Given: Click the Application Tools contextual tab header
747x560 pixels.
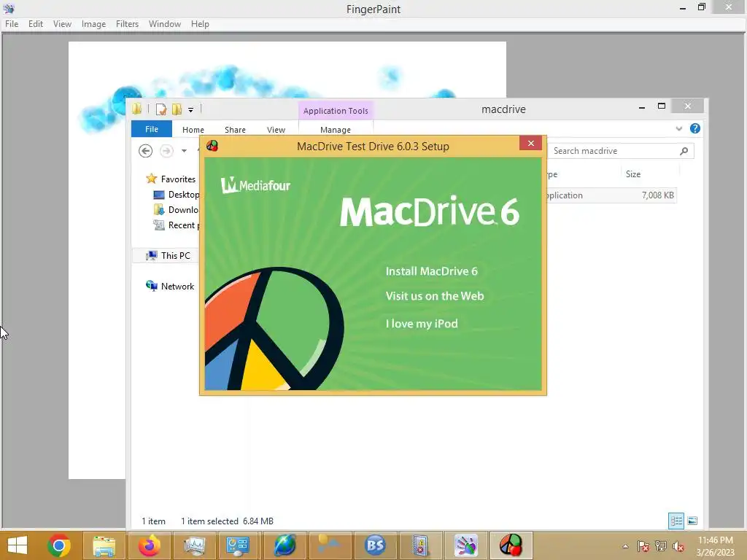Looking at the screenshot, I should pyautogui.click(x=336, y=111).
